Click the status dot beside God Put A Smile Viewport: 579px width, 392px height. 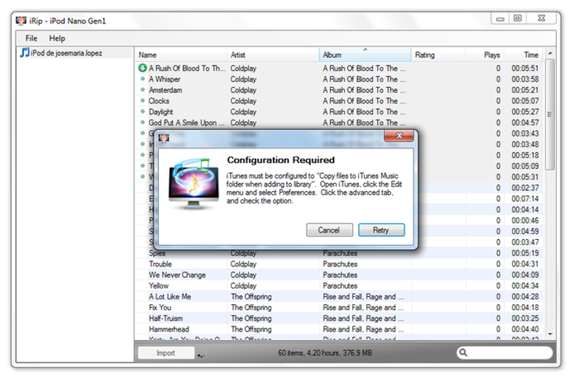[x=142, y=122]
